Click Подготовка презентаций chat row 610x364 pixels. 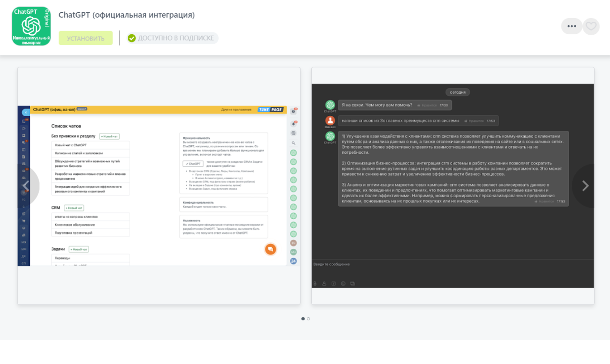[91, 233]
